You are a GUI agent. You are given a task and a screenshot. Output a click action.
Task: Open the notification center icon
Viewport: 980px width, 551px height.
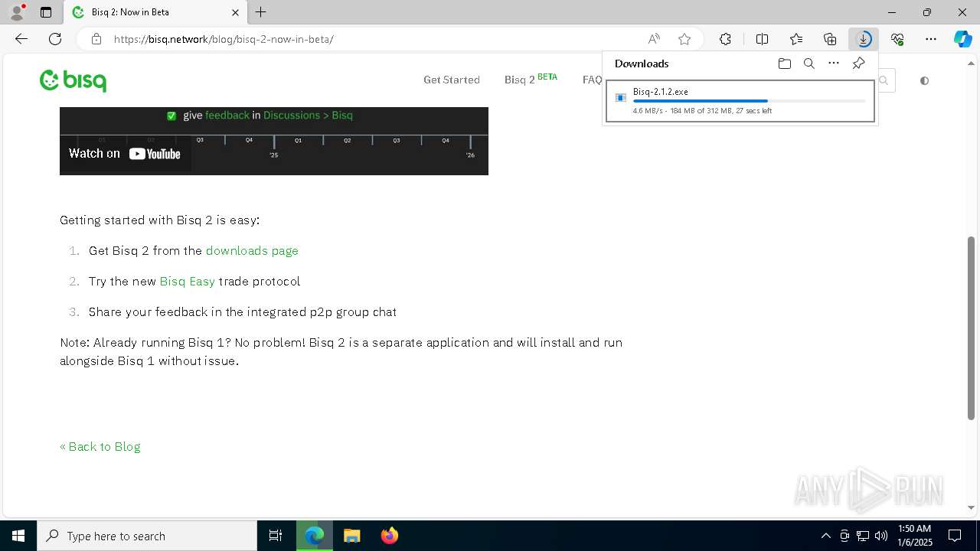point(955,536)
